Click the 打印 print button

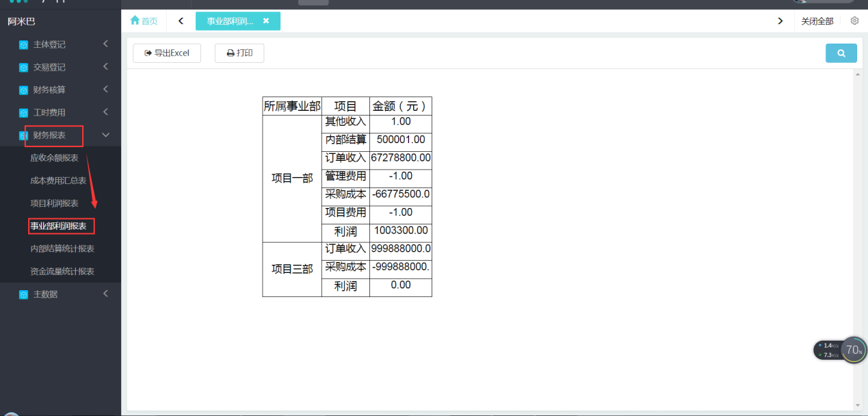point(239,53)
